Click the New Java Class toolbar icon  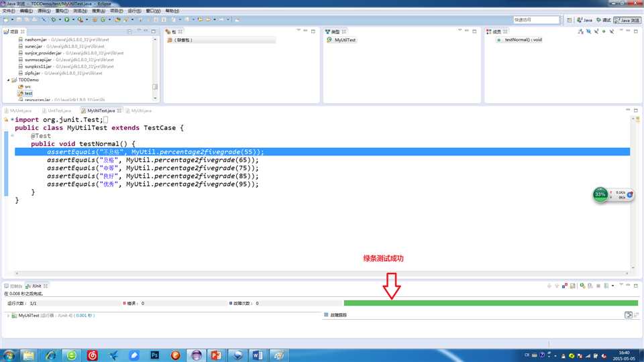tap(103, 19)
